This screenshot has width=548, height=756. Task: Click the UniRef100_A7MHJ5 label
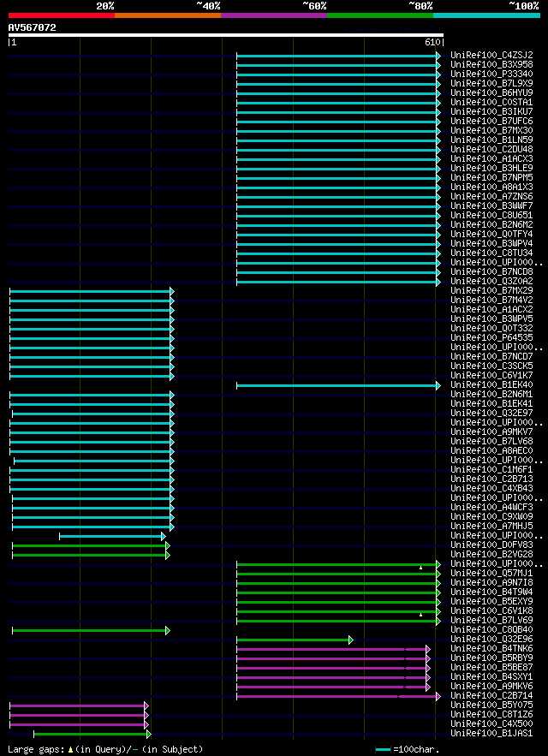(491, 526)
